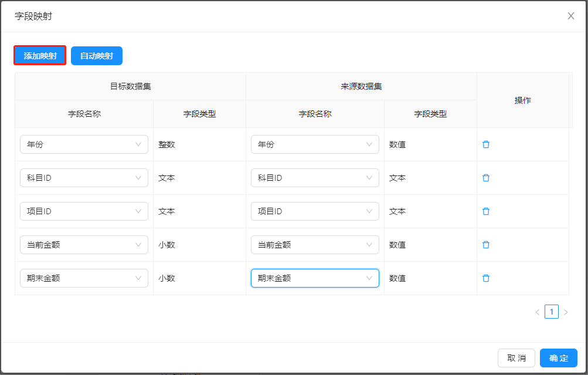The height and width of the screenshot is (375, 588).
Task: Open target 年份 field dropdown
Action: point(84,144)
